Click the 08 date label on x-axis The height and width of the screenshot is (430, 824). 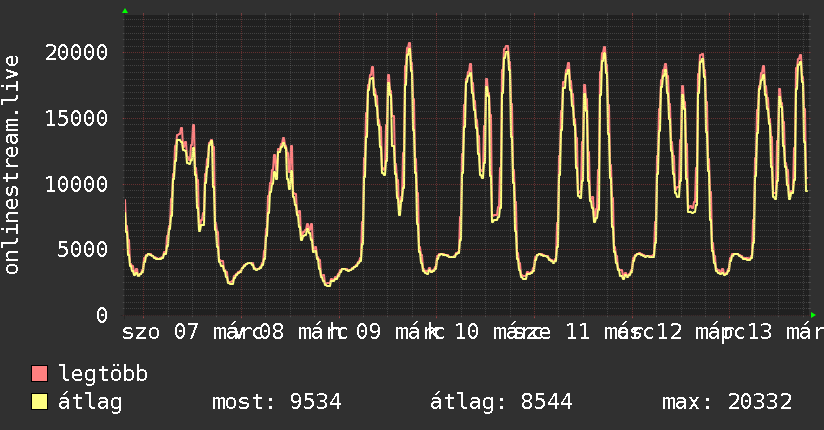pyautogui.click(x=271, y=332)
